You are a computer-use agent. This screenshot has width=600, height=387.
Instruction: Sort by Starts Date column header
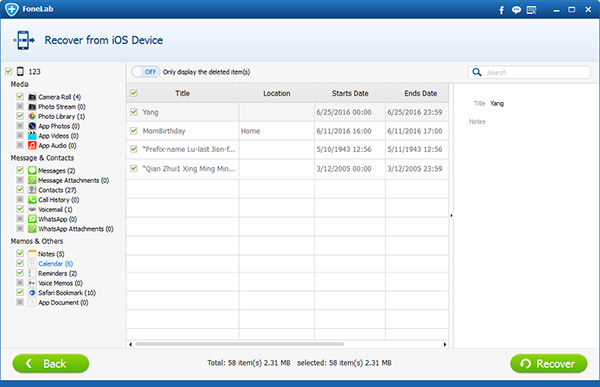pyautogui.click(x=350, y=93)
